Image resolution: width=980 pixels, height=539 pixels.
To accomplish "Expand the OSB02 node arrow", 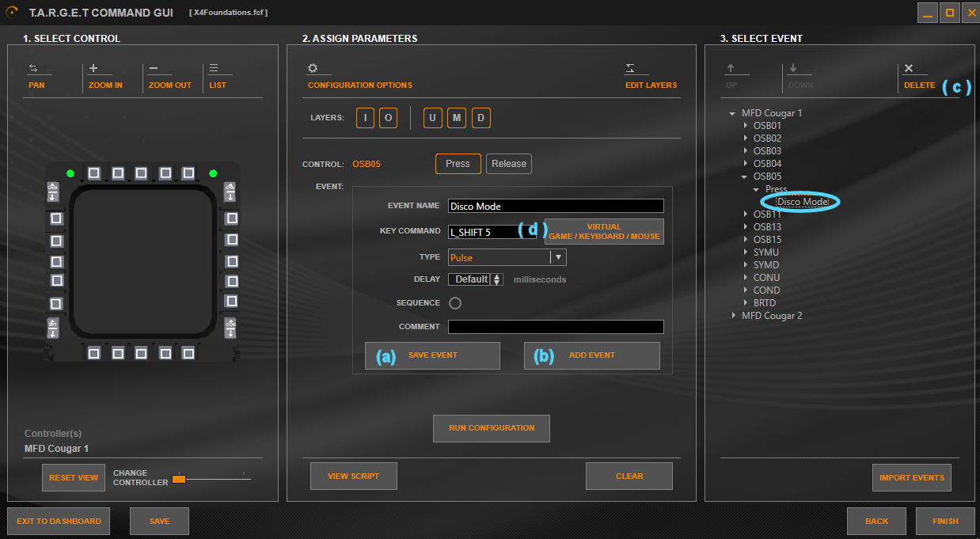I will point(745,139).
